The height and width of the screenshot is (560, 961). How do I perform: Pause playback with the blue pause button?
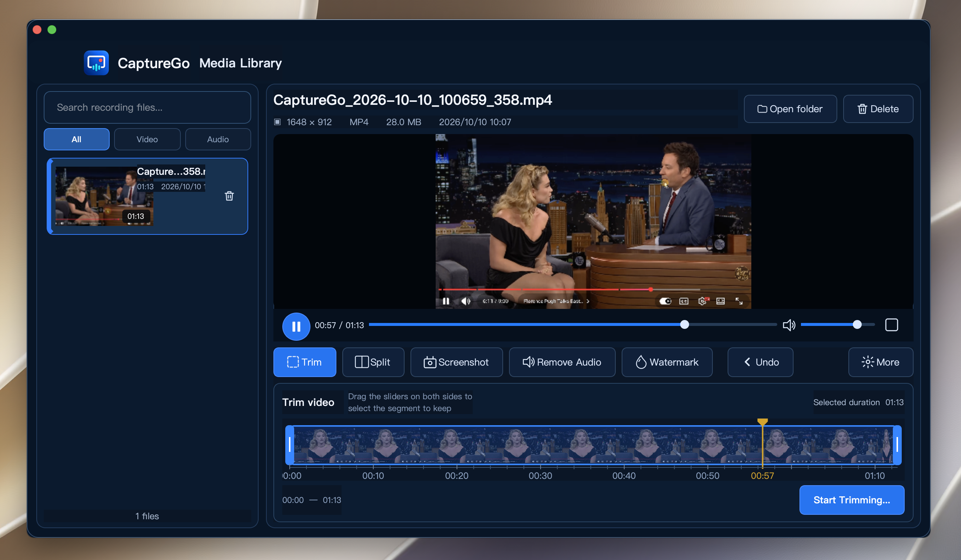[x=296, y=326]
